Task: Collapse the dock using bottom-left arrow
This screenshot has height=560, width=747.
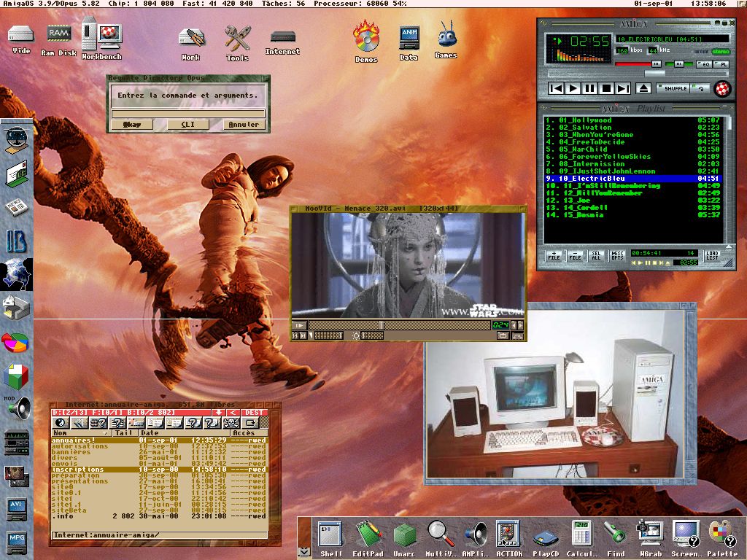Action: pyautogui.click(x=304, y=552)
